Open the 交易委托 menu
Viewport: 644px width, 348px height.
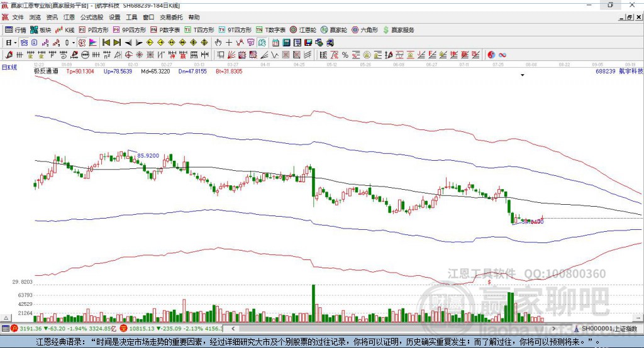pyautogui.click(x=171, y=17)
